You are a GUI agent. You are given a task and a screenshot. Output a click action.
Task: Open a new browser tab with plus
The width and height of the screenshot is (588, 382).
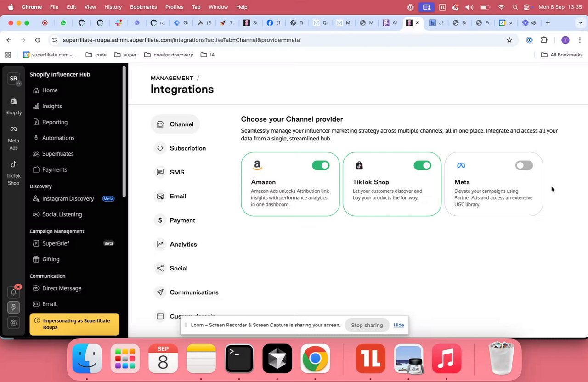(x=548, y=23)
